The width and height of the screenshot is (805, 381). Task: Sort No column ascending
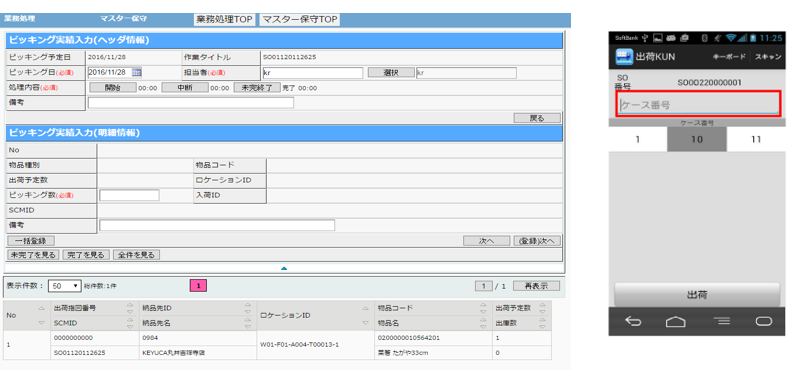42,309
